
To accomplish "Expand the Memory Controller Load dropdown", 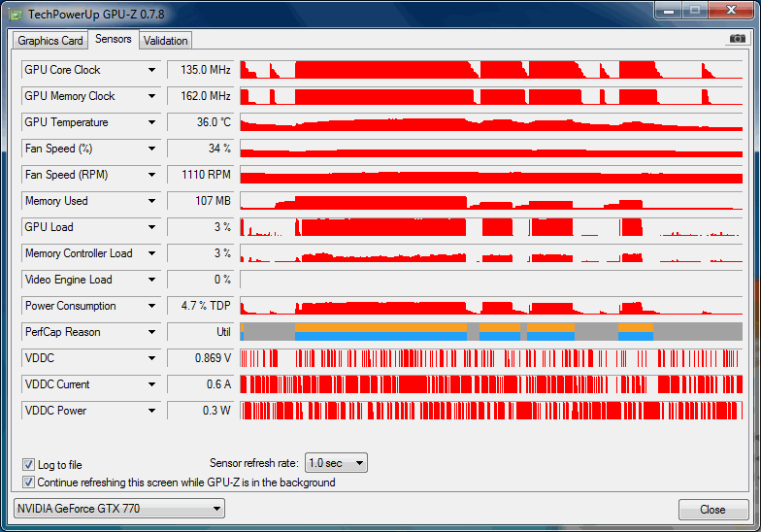I will tap(151, 253).
